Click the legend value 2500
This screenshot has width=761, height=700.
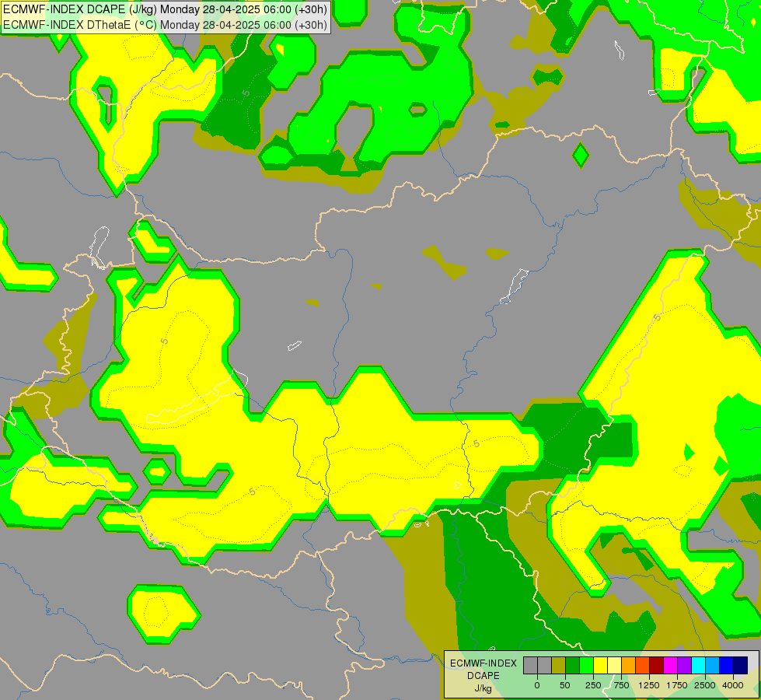(x=705, y=685)
